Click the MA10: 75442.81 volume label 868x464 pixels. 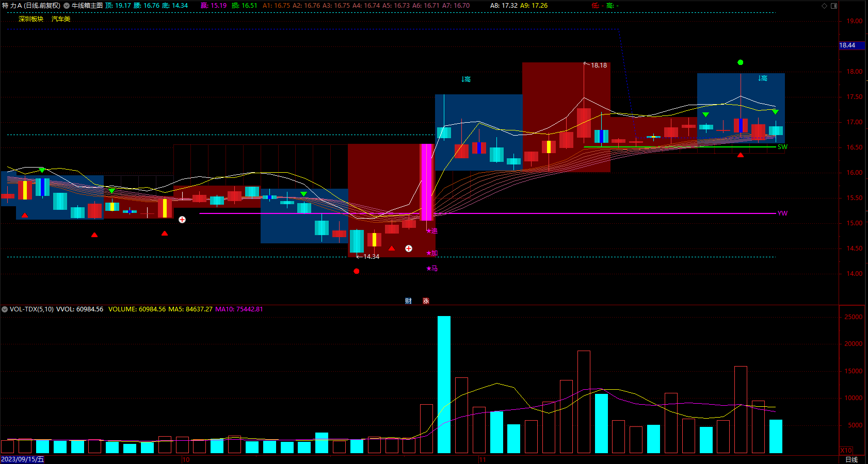[239, 309]
